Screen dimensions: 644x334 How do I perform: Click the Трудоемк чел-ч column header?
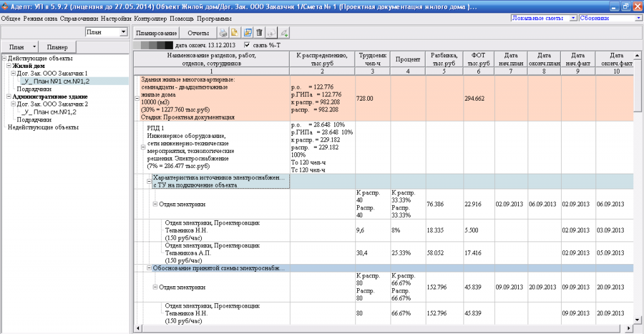point(372,59)
